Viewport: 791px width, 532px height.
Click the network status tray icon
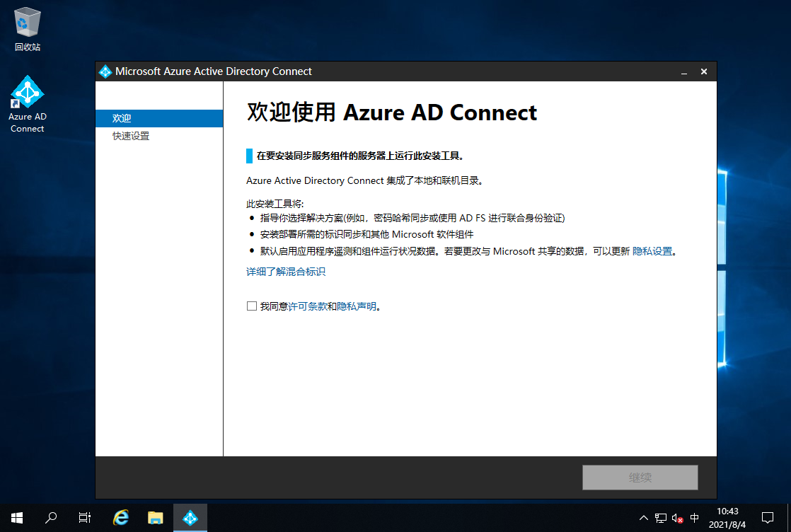pos(661,518)
